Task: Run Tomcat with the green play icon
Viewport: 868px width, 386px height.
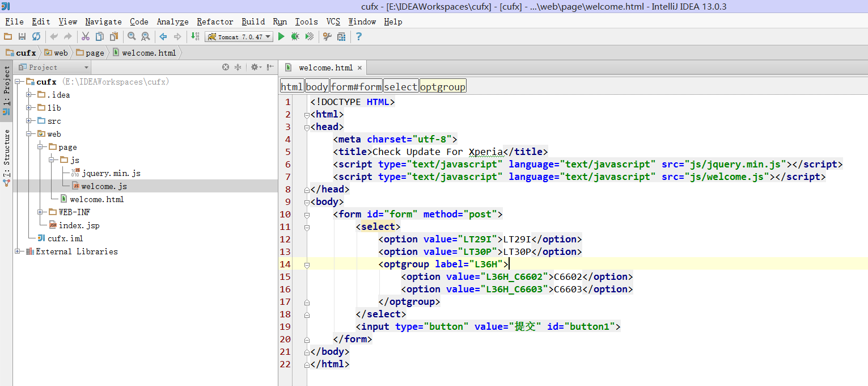Action: pyautogui.click(x=281, y=36)
